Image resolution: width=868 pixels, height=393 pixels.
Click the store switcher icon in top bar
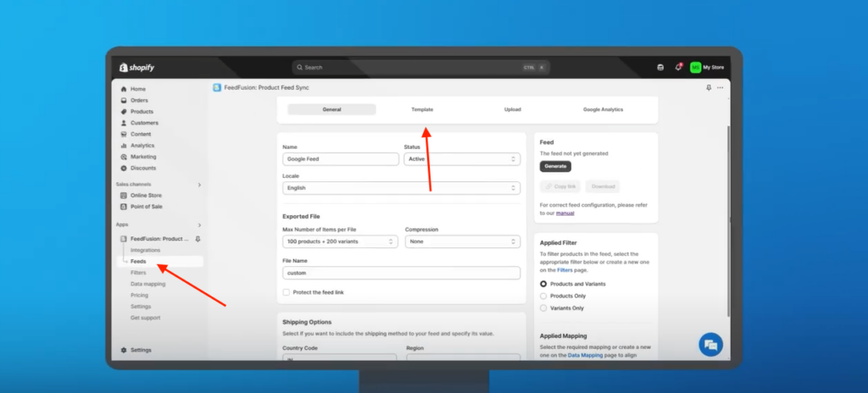[x=659, y=68]
